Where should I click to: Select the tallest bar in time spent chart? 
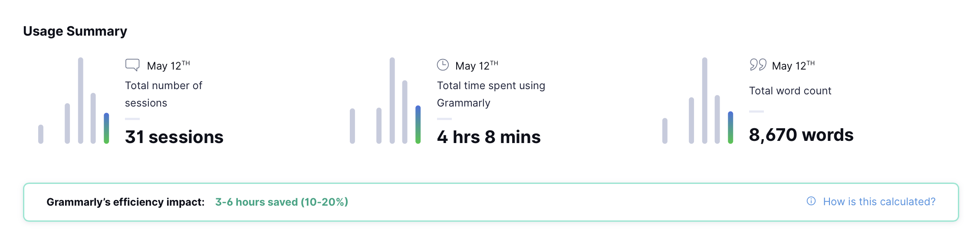pyautogui.click(x=392, y=100)
